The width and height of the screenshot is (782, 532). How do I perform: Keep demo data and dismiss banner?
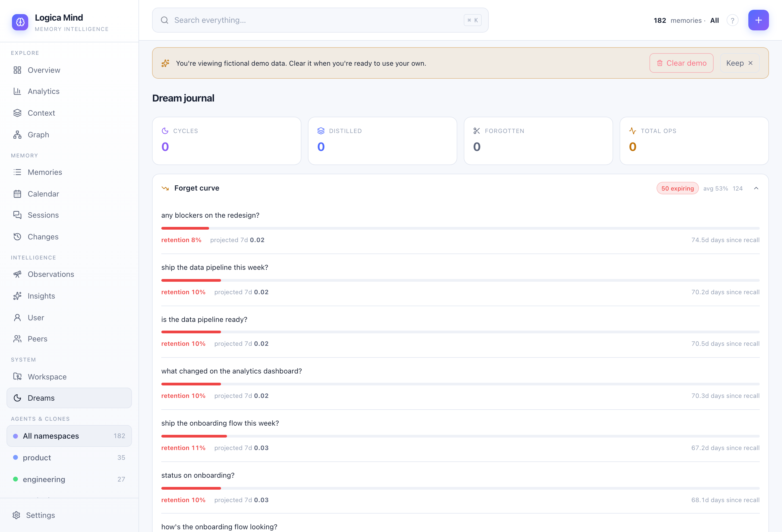pos(740,63)
